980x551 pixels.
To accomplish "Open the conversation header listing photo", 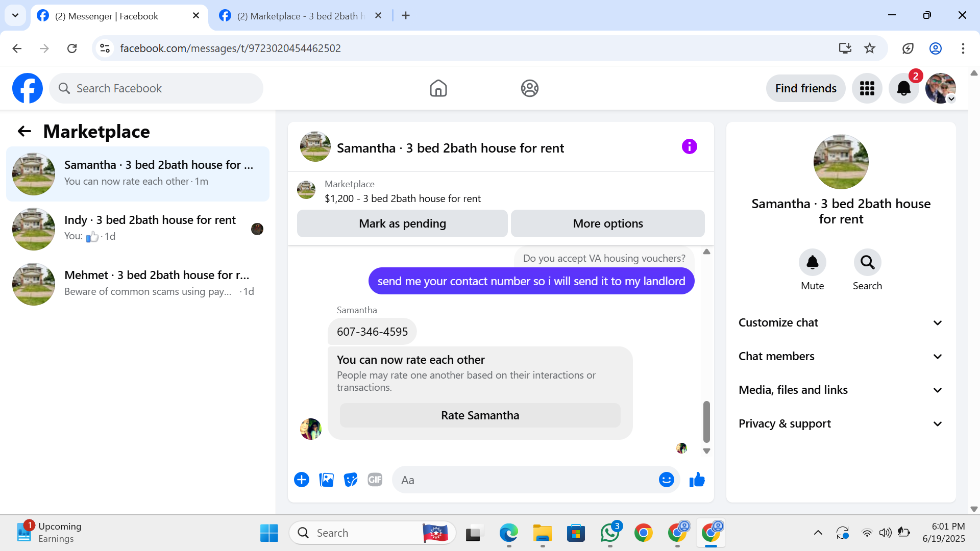I will click(315, 146).
